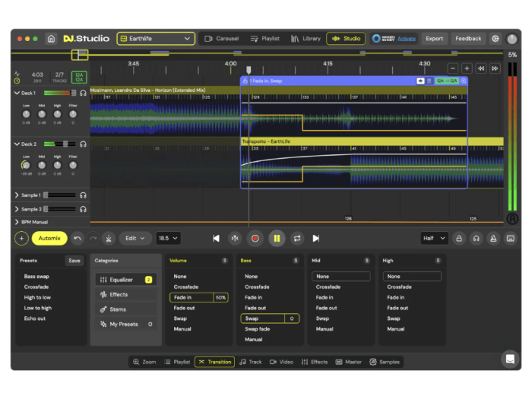Click the automation curve icon beside 4:03
This screenshot has width=532, height=399.
coord(17,74)
